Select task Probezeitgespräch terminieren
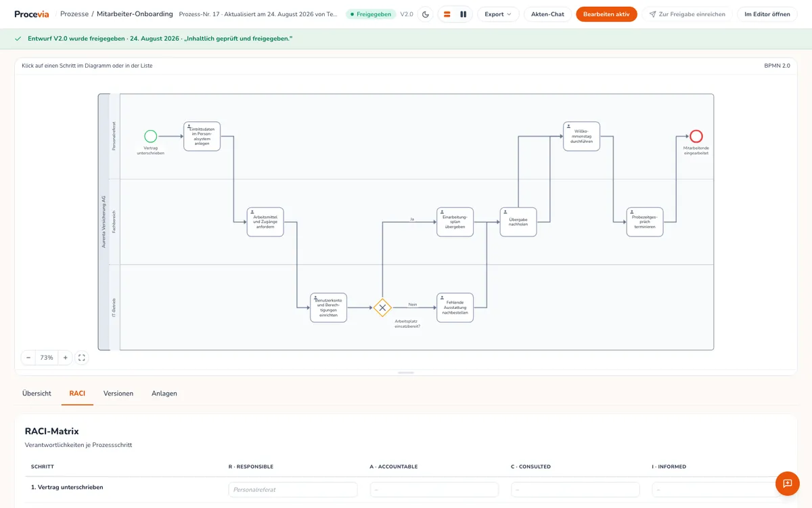 (x=645, y=221)
